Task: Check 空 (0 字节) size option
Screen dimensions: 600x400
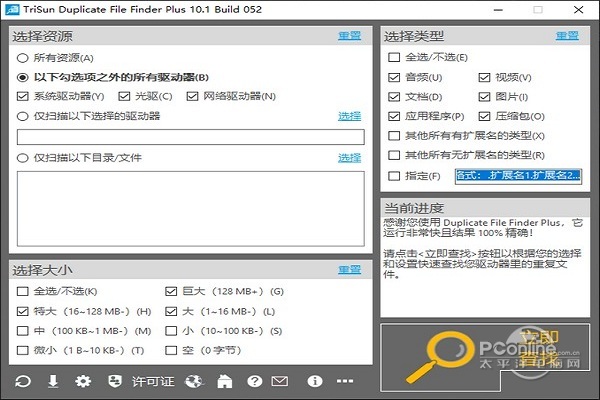Action: click(x=171, y=350)
